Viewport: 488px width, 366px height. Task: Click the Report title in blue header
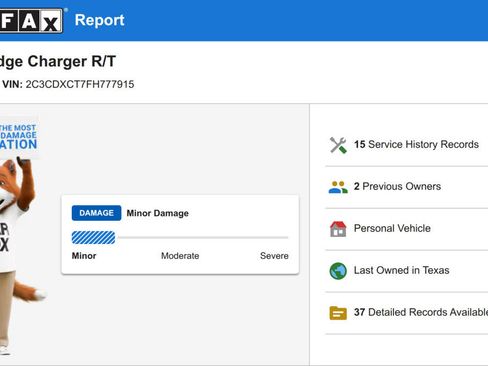point(99,20)
